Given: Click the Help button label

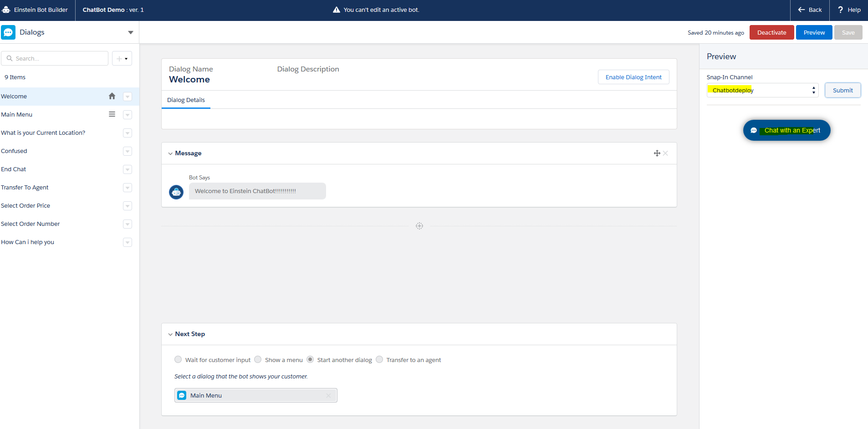Looking at the screenshot, I should (x=854, y=10).
